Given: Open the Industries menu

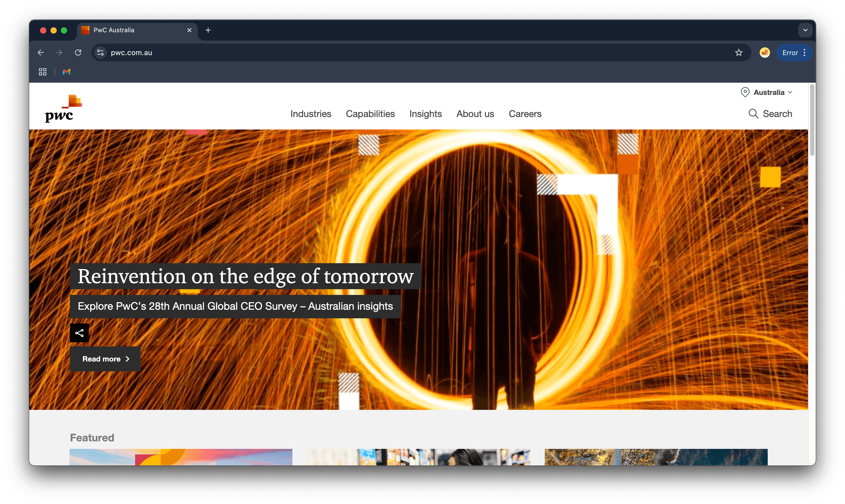Looking at the screenshot, I should tap(311, 114).
